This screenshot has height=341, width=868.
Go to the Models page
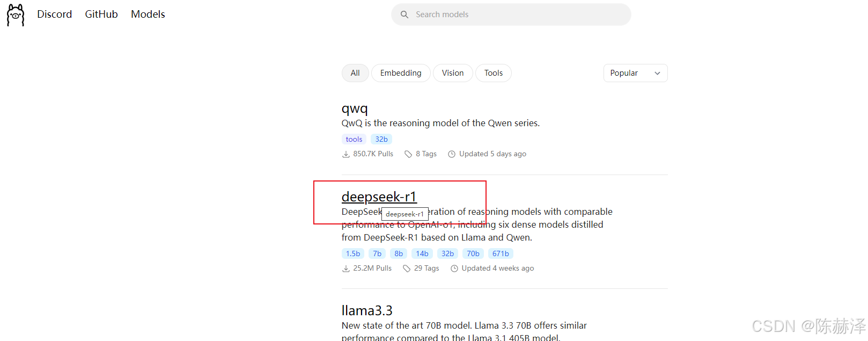pos(148,14)
